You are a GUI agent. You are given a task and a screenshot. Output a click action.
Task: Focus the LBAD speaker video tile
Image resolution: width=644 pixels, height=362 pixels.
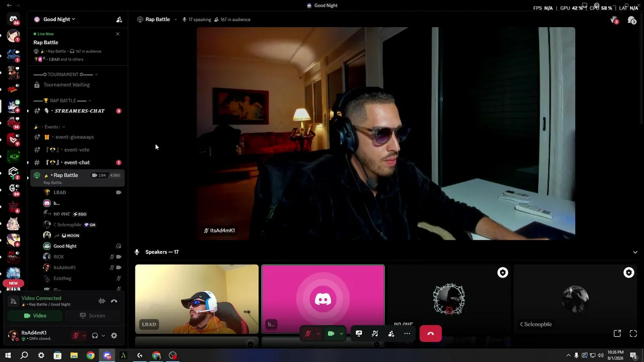click(x=197, y=299)
